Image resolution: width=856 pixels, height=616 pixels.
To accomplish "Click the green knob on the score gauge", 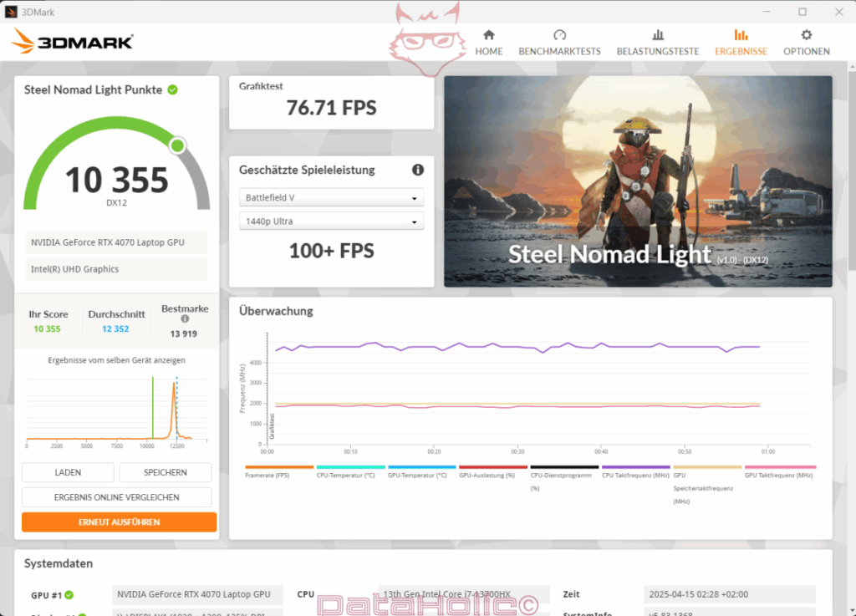I will 177,145.
